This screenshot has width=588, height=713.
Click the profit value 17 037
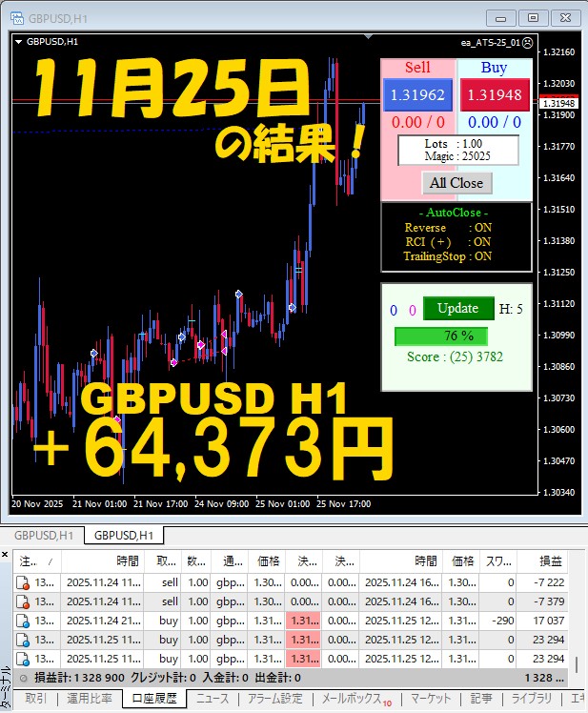coord(548,621)
